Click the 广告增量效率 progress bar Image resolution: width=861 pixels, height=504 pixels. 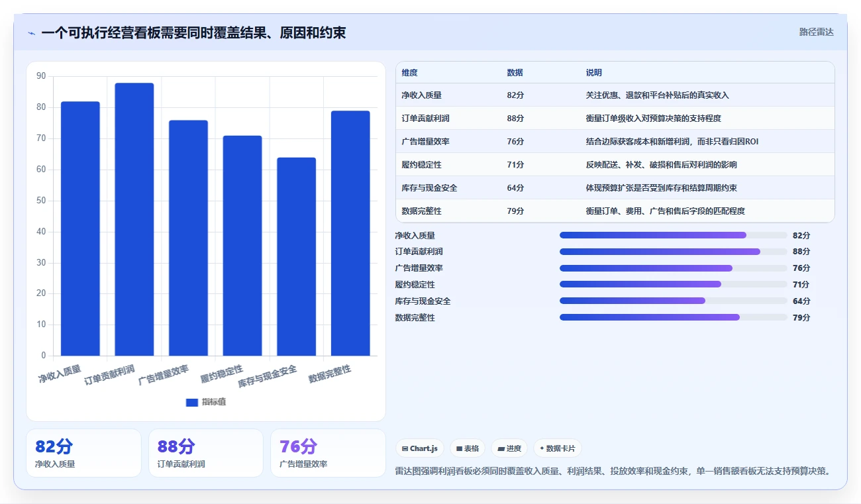pyautogui.click(x=674, y=268)
